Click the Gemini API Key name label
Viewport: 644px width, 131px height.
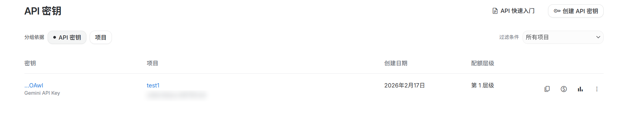[42, 93]
